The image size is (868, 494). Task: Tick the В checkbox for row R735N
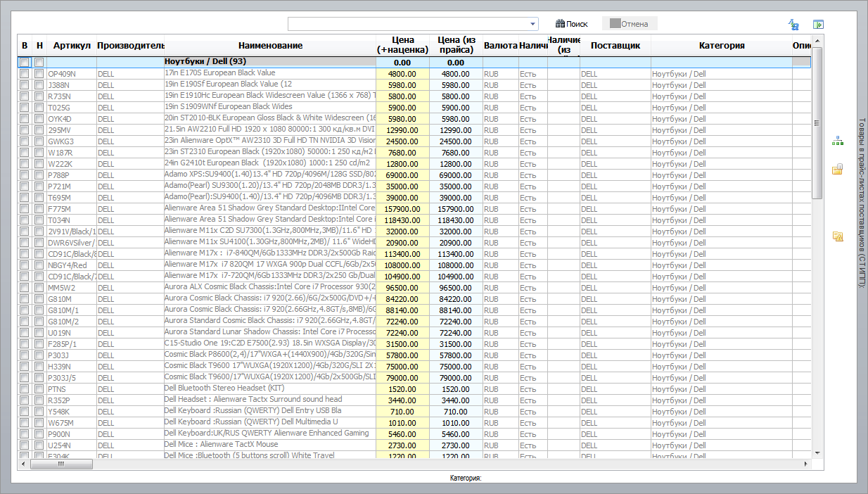click(25, 96)
